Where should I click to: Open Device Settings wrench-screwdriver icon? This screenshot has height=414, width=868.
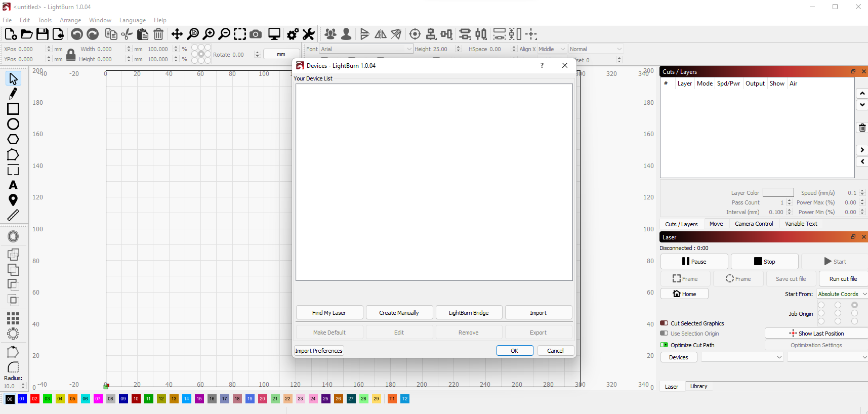coord(309,34)
